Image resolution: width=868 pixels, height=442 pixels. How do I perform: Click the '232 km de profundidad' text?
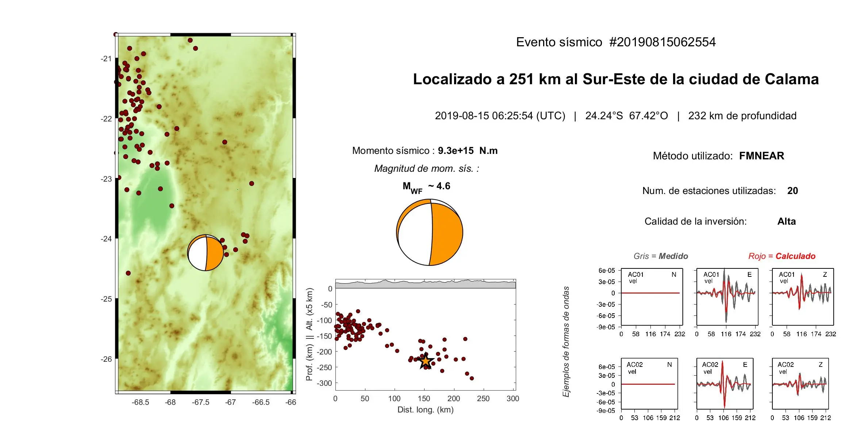click(742, 116)
